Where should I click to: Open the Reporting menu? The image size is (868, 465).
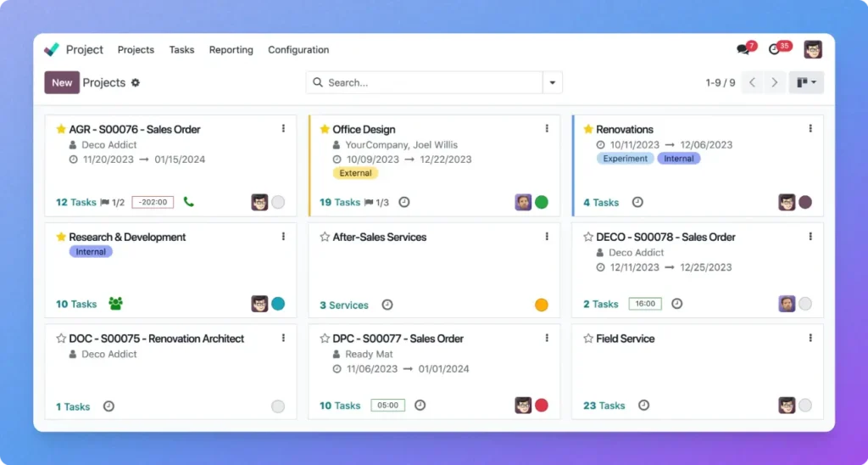point(231,50)
